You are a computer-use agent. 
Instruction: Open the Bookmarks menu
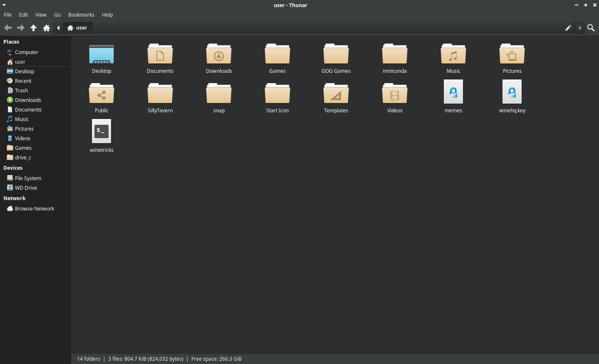[81, 15]
